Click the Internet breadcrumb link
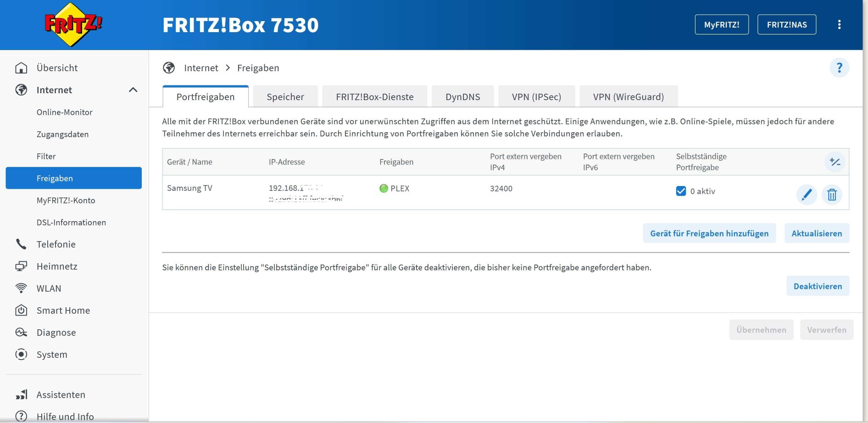868x423 pixels. pyautogui.click(x=201, y=68)
